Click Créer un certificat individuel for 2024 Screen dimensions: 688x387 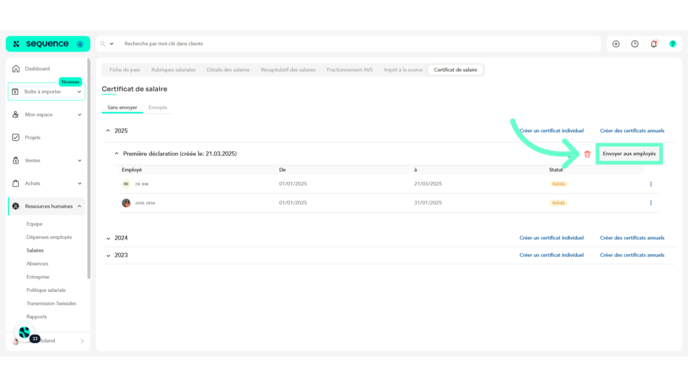pyautogui.click(x=552, y=238)
